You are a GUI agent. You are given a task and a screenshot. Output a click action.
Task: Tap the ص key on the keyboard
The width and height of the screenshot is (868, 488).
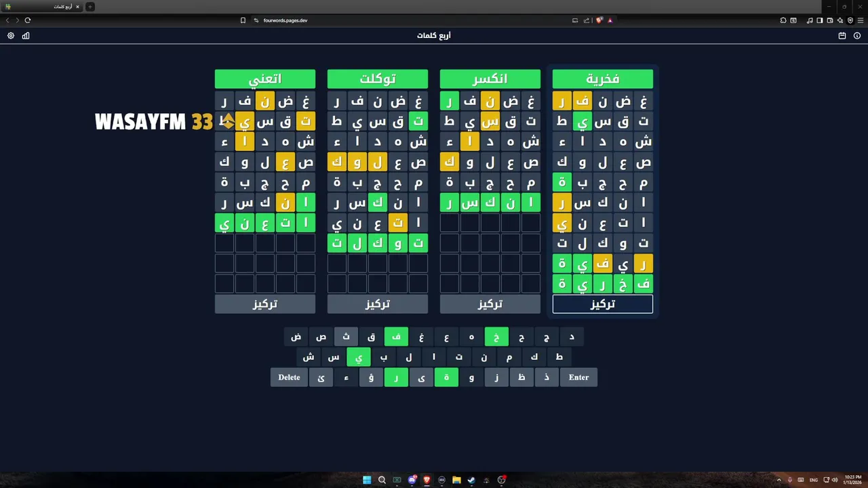[321, 337]
